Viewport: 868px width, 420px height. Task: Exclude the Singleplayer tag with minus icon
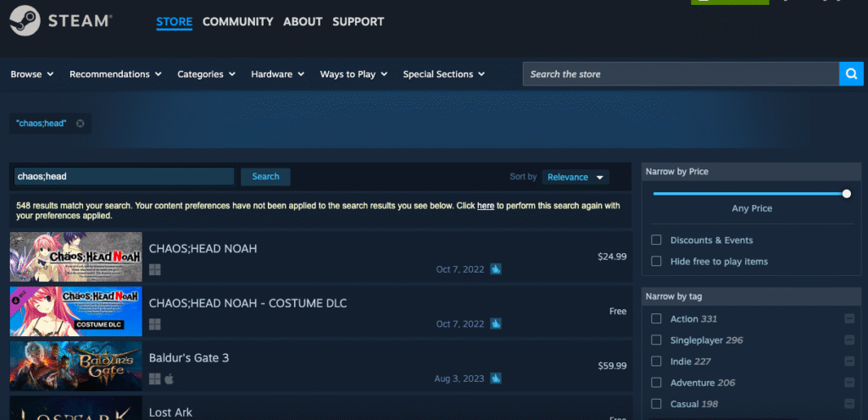coord(849,340)
